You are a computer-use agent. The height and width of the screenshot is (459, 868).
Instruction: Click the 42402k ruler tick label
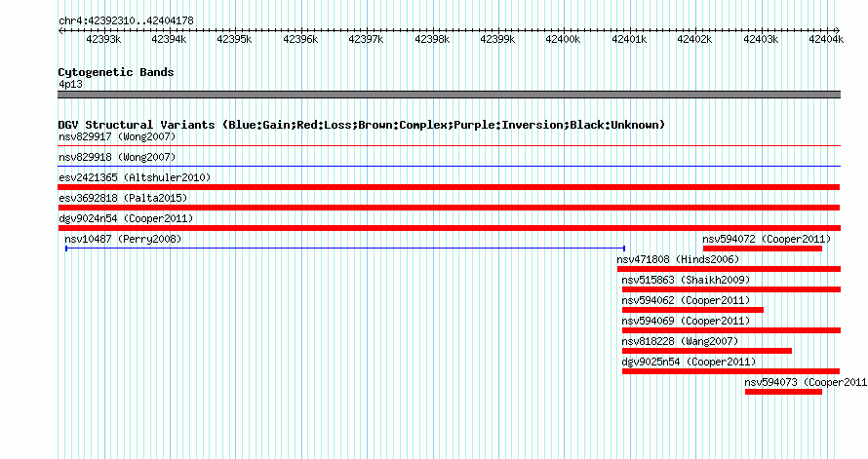(694, 39)
